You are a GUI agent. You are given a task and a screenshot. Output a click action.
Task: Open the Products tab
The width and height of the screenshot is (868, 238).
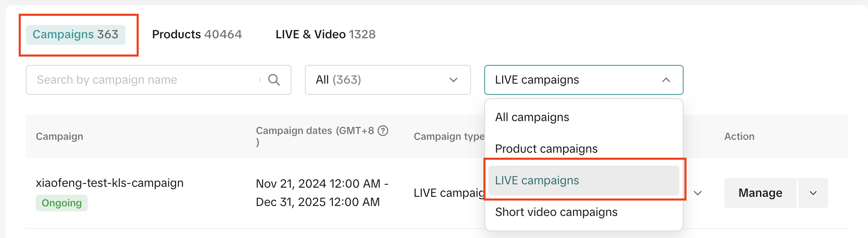click(x=197, y=35)
